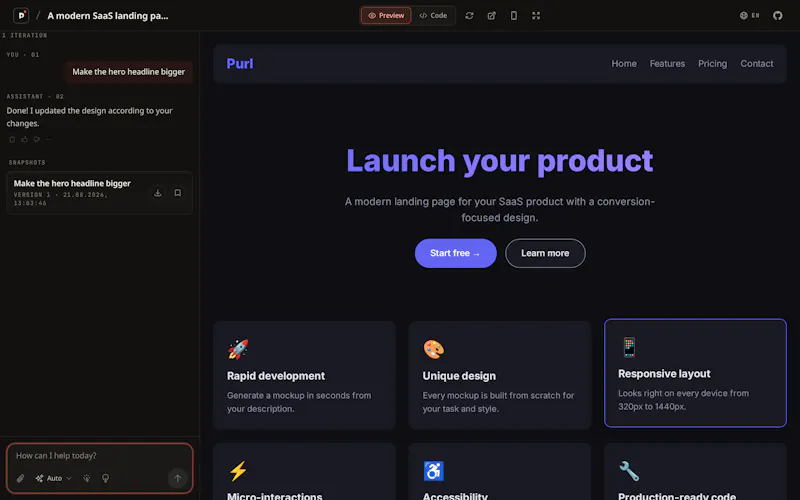Click the Purl logo in preview

coord(240,64)
